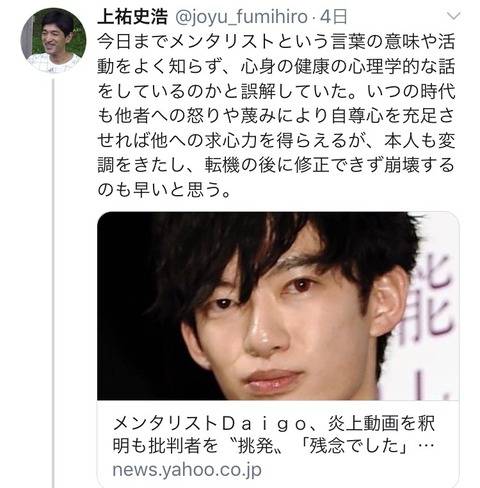
Task: Open the 上祐史浩 display name
Action: coord(132,17)
